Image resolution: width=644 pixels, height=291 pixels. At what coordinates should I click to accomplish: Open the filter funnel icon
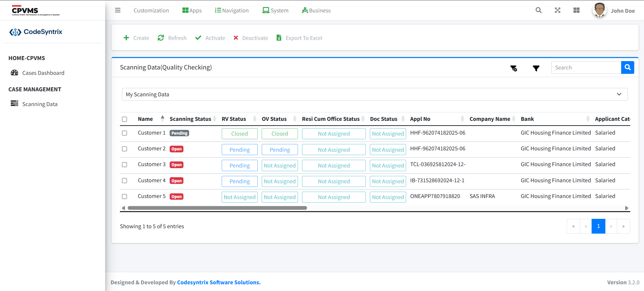point(536,68)
